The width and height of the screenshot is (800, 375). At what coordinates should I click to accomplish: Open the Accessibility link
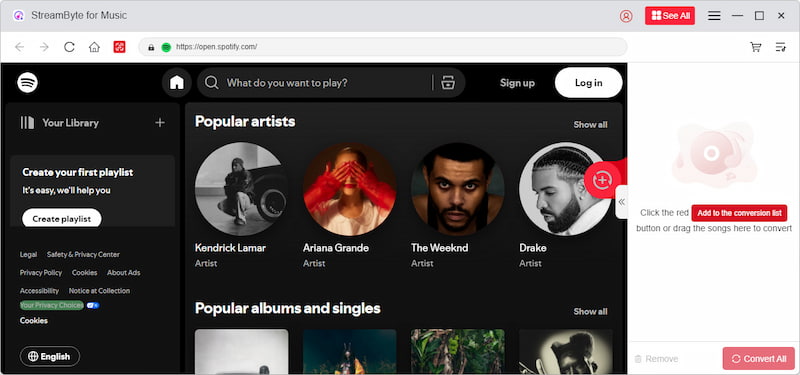coord(39,291)
